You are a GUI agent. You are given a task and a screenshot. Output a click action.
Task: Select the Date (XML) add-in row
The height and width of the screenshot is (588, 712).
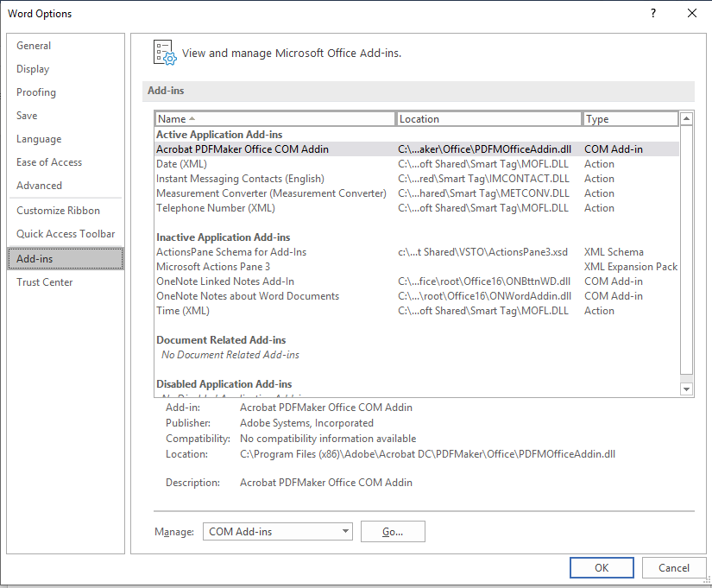pyautogui.click(x=417, y=164)
